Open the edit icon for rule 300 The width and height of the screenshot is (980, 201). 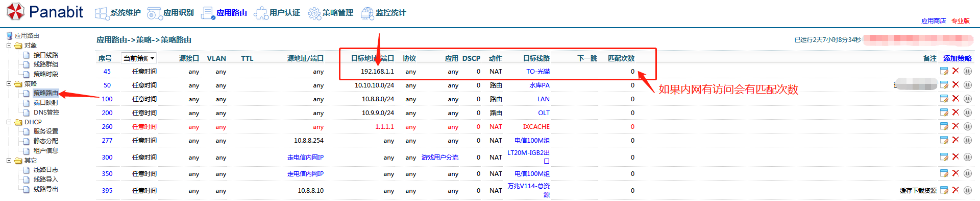[x=944, y=157]
